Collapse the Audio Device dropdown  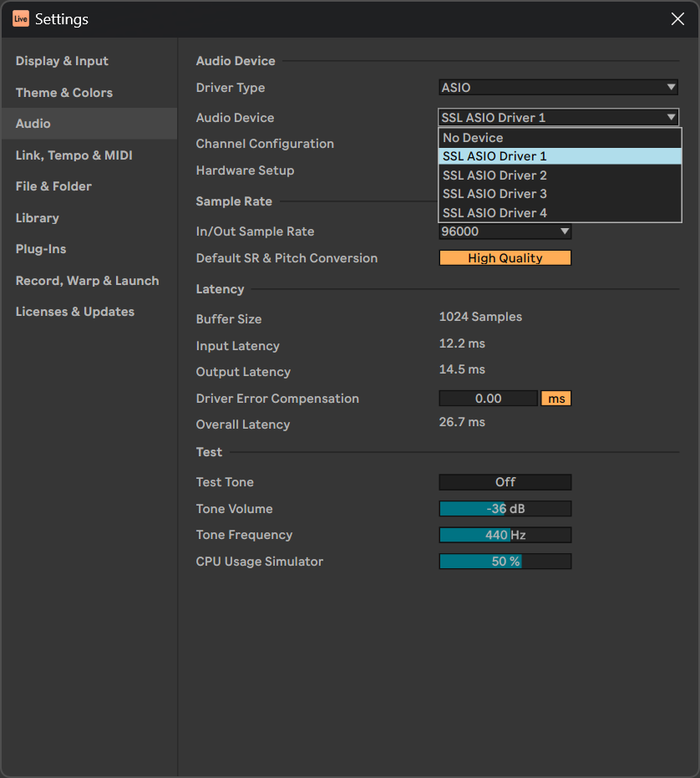point(558,118)
